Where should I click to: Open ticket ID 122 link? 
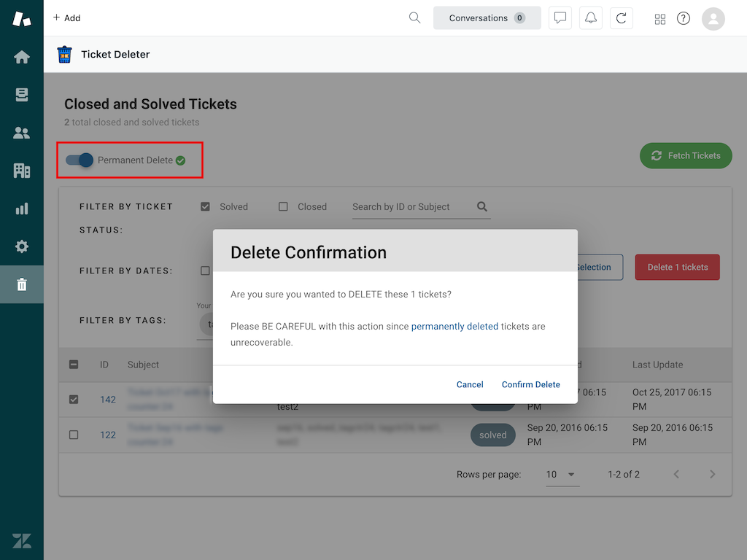[108, 435]
